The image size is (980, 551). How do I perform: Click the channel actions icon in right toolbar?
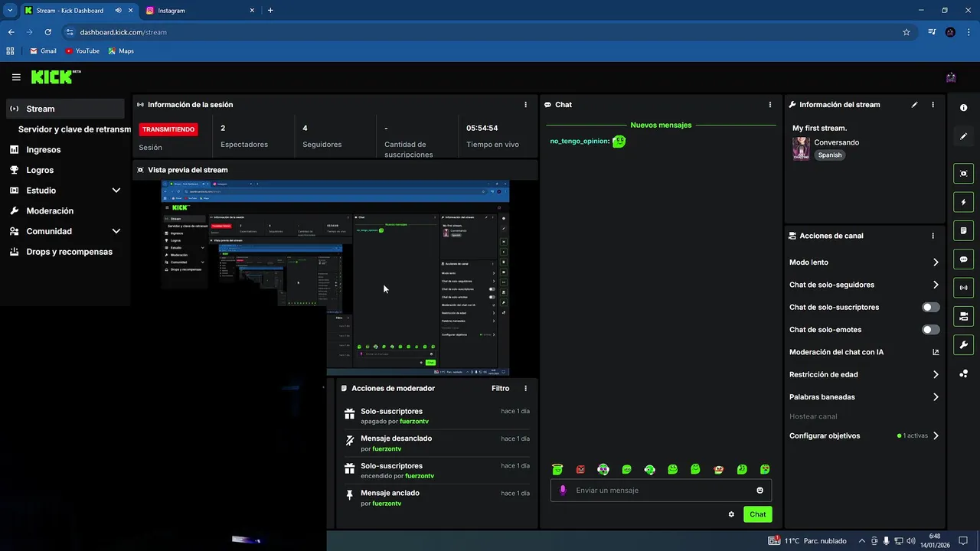point(963,316)
